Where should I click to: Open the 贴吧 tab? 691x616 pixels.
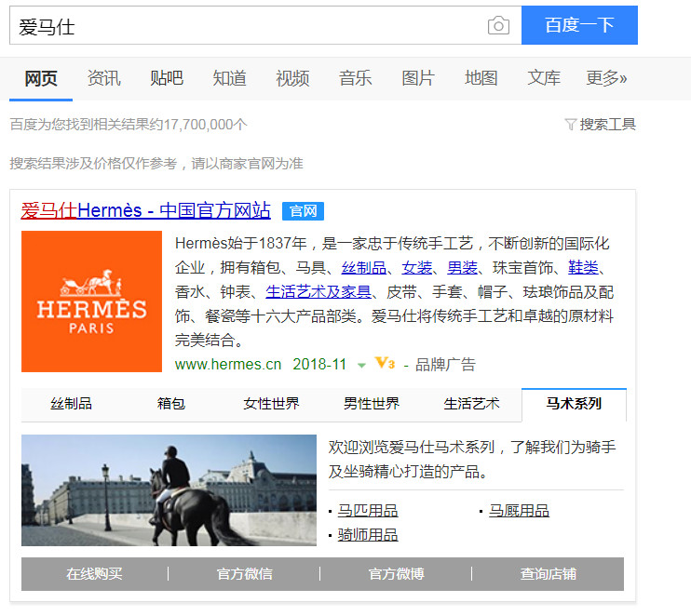[x=167, y=78]
